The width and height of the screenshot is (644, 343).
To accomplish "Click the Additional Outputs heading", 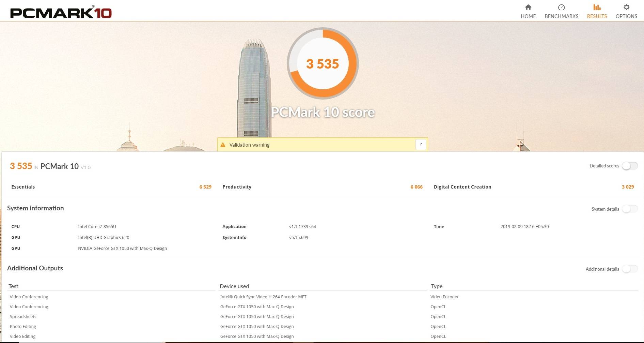I will pos(35,268).
